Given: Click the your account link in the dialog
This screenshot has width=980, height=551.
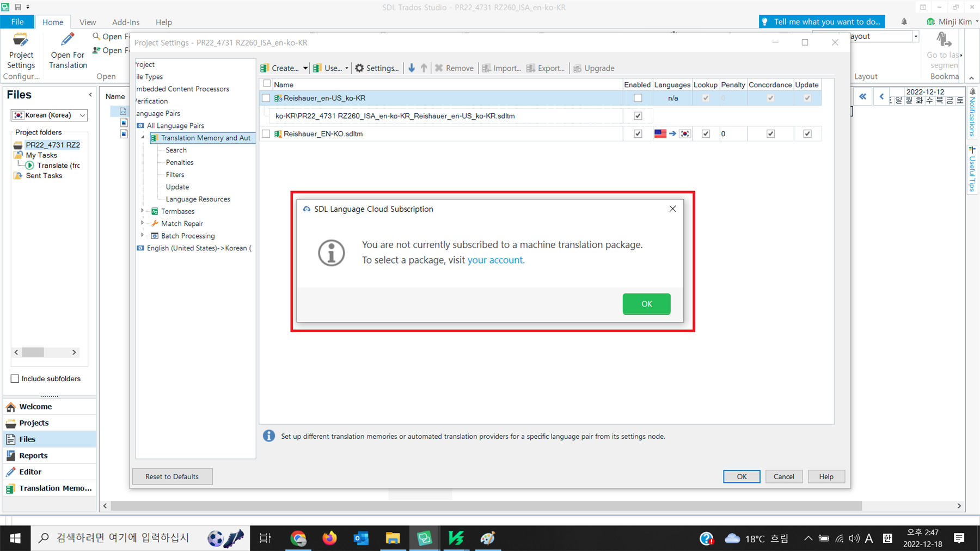Looking at the screenshot, I should point(495,260).
